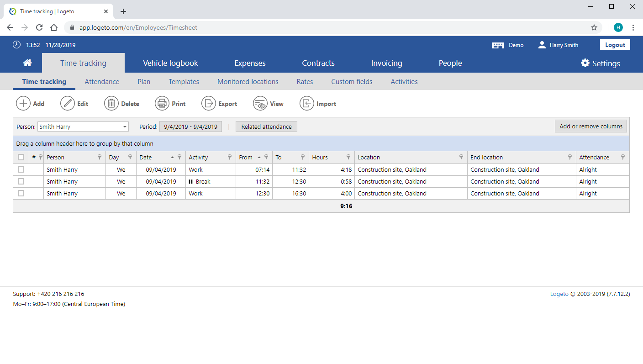Screen dimensions: 643x364
Task: Open filter pin on Hours column
Action: (348, 157)
